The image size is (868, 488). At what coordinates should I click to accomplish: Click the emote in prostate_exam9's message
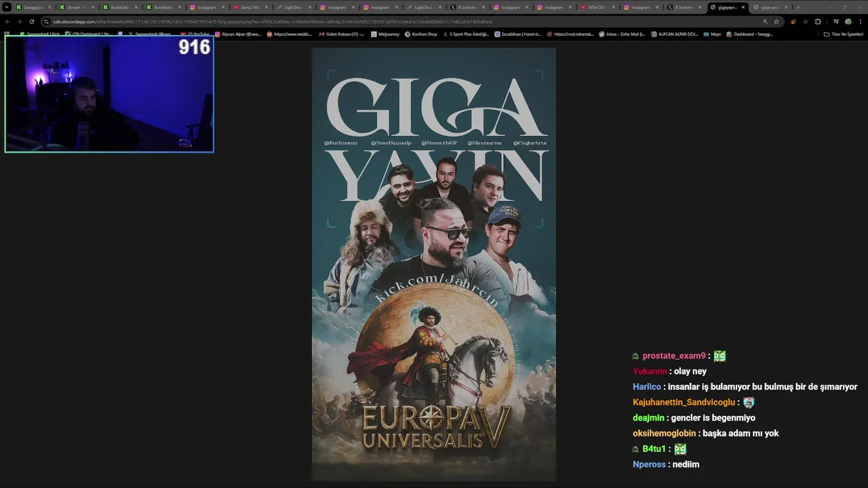[719, 356]
